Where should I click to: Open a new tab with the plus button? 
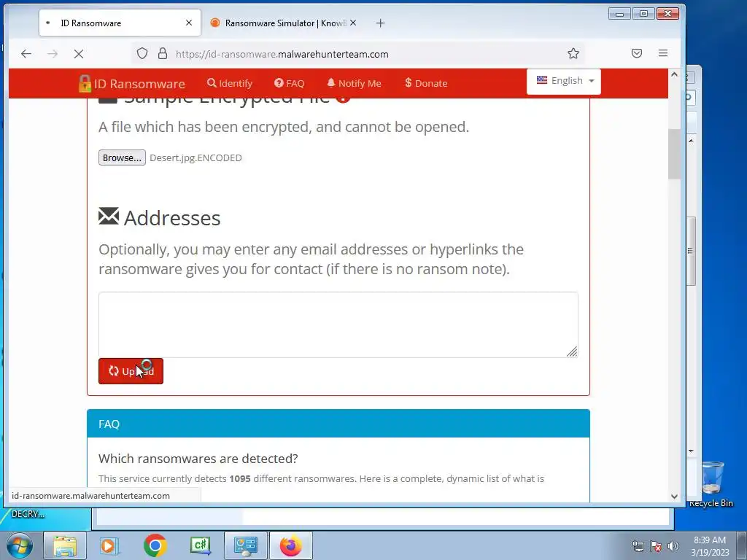tap(380, 23)
